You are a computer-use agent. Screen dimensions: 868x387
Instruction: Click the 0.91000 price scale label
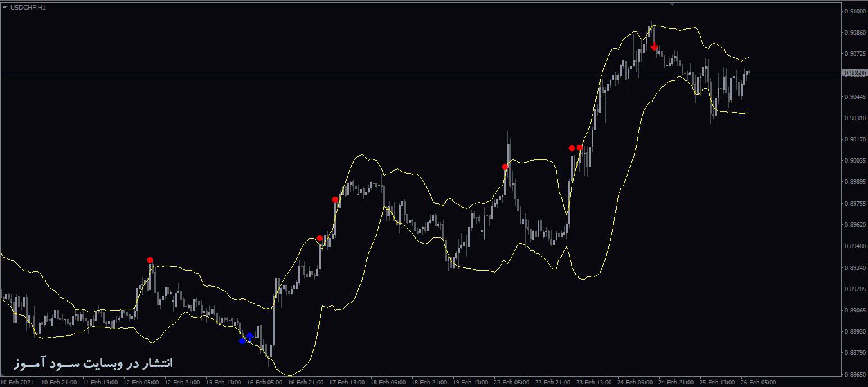click(x=856, y=12)
